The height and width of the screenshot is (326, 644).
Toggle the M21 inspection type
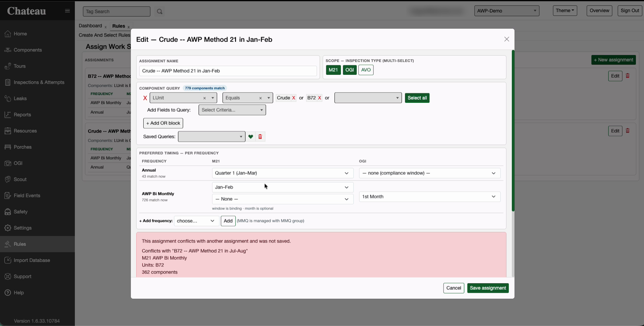pos(333,70)
